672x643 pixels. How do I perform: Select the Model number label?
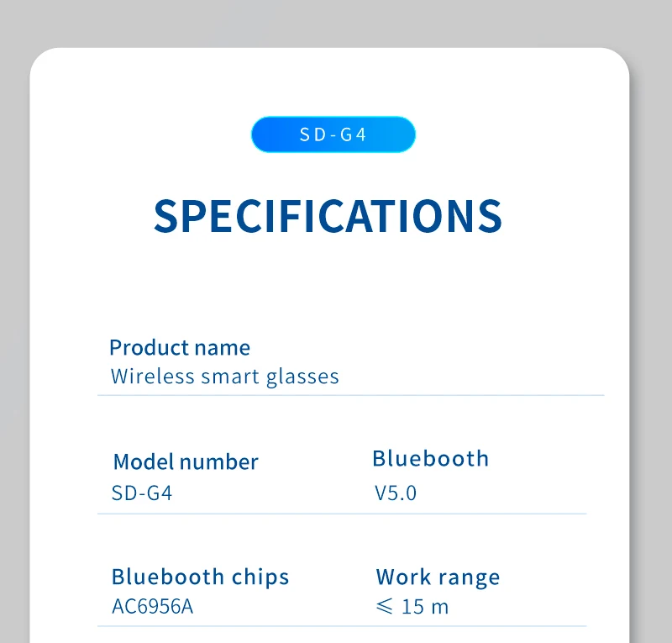186,461
